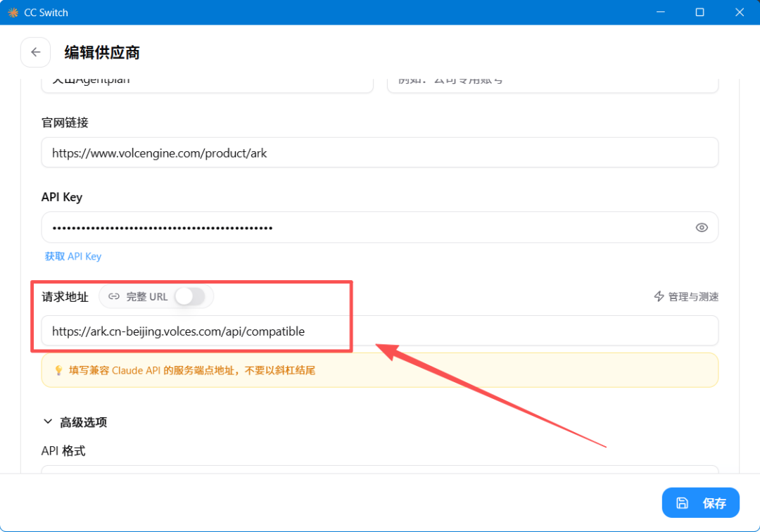This screenshot has height=532, width=760.
Task: Click the 请求地址 label
Action: pyautogui.click(x=65, y=296)
